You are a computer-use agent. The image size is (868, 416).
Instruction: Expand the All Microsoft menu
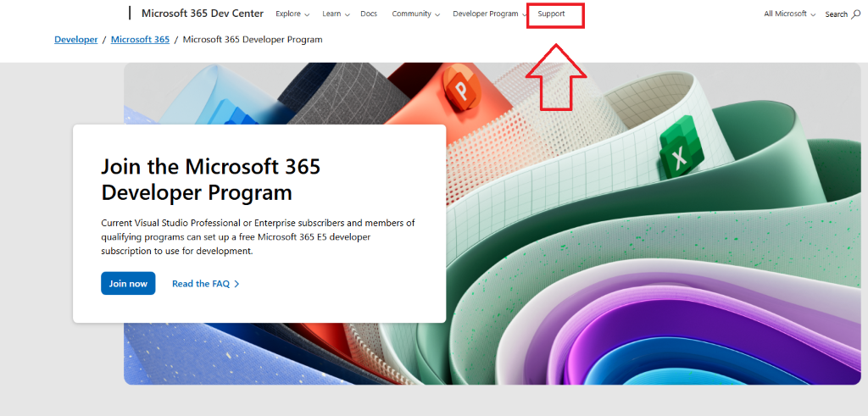click(789, 14)
